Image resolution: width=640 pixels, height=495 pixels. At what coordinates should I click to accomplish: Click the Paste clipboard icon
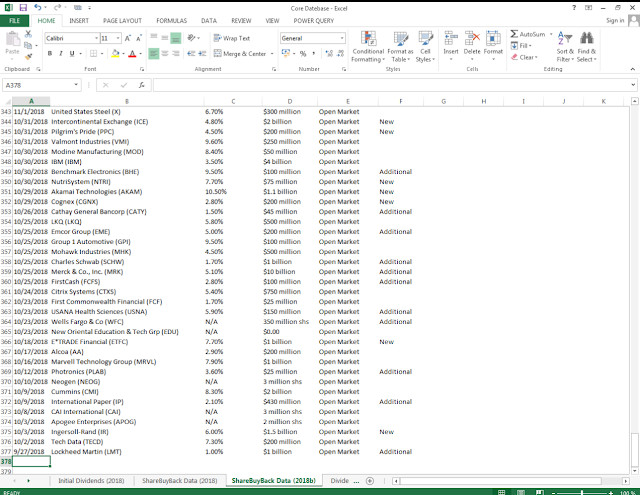[13, 40]
